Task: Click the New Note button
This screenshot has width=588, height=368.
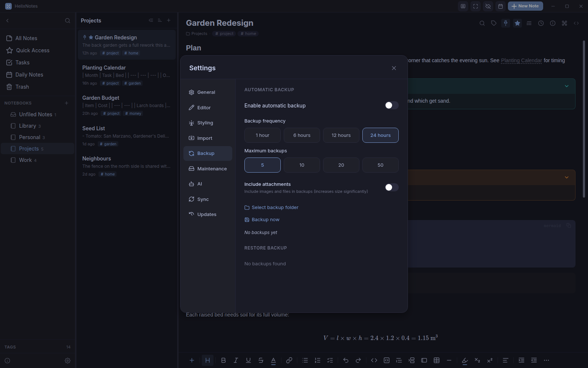Action: click(x=525, y=6)
